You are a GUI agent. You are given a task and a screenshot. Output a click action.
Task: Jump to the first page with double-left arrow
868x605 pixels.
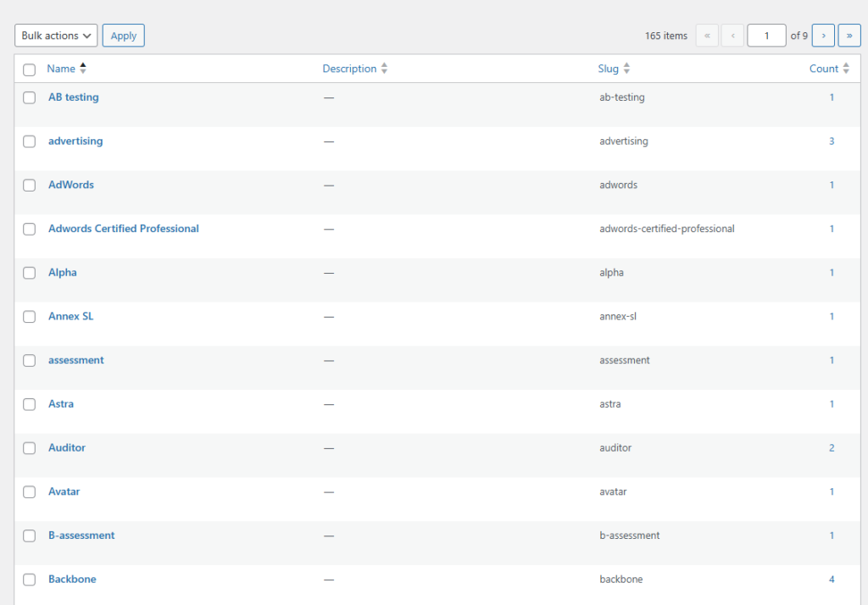(x=707, y=35)
